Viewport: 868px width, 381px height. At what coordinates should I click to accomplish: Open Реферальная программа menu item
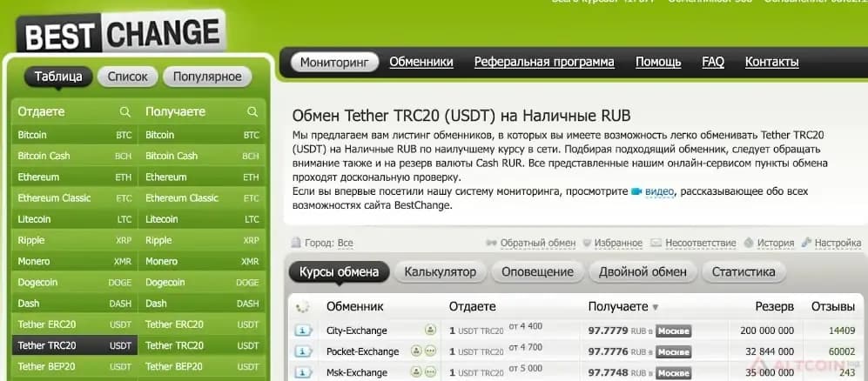(544, 62)
